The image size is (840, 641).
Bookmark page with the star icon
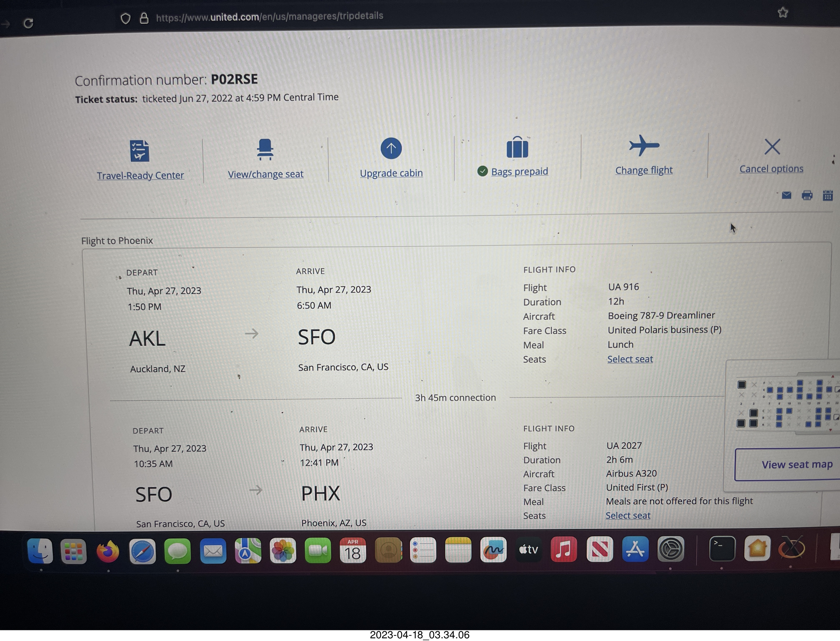click(783, 13)
